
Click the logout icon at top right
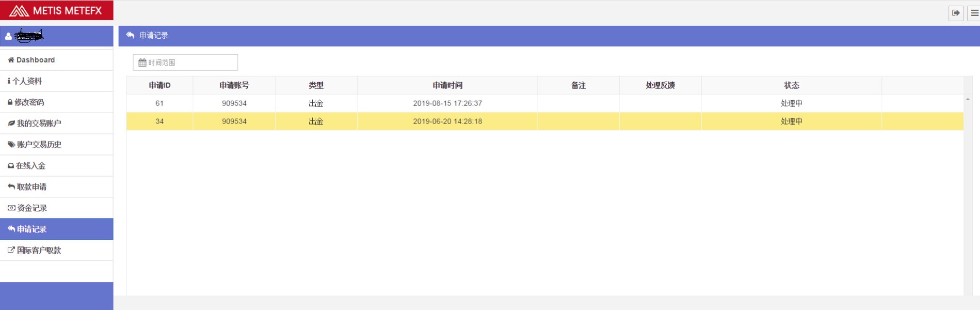coord(956,13)
